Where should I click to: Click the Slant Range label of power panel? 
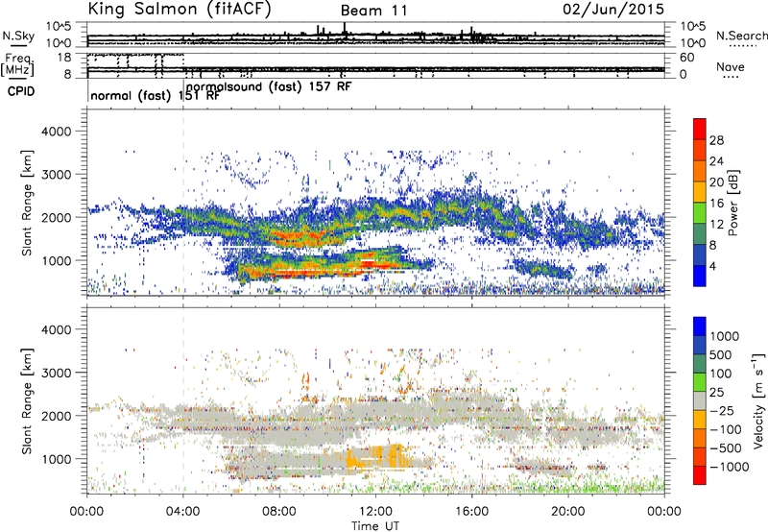coord(27,203)
